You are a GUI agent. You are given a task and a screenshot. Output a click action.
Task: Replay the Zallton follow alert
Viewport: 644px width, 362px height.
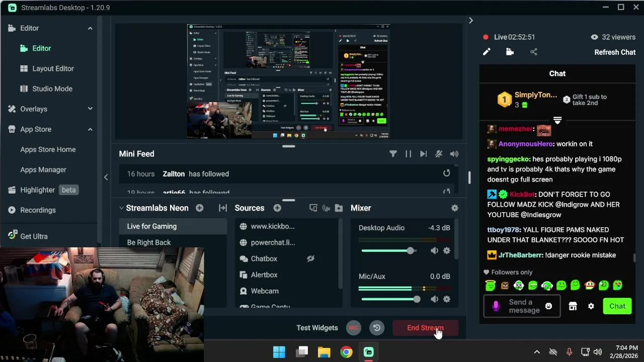click(x=446, y=173)
